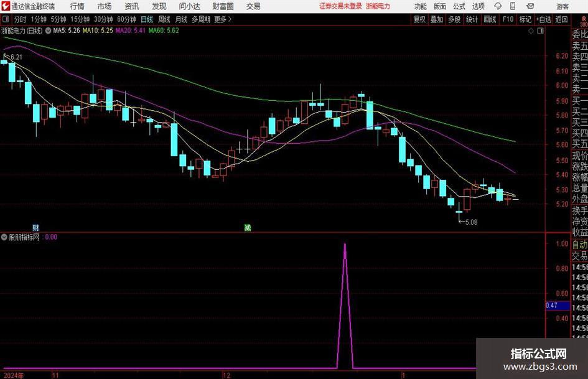Open 多周期 multi-period view

tap(201, 19)
